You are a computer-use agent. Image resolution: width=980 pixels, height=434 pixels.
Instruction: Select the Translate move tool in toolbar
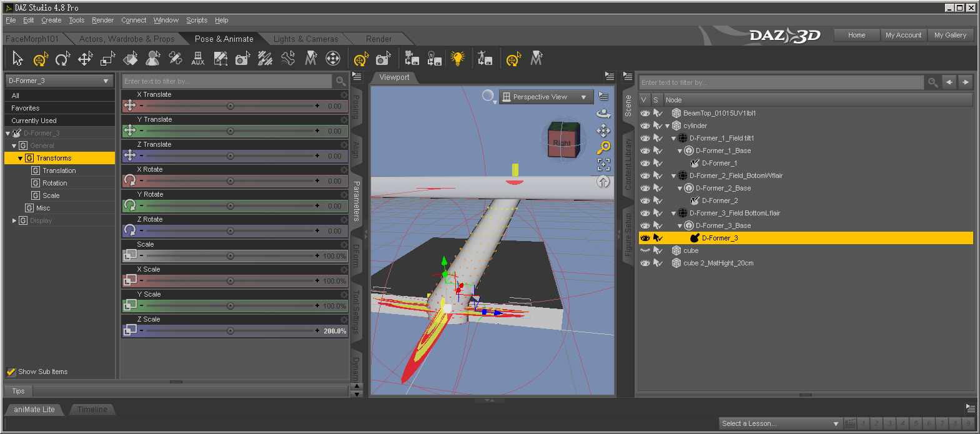pyautogui.click(x=85, y=59)
